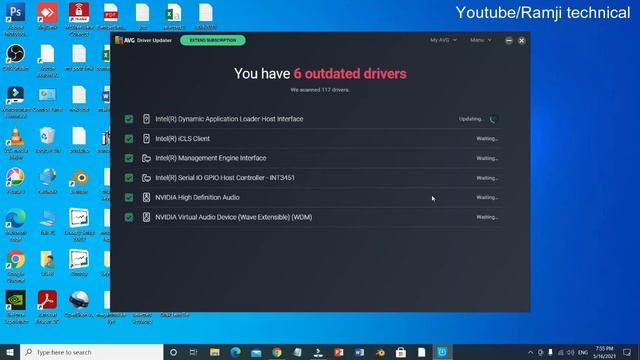The width and height of the screenshot is (640, 360).
Task: Click icon beside Intel Management Engine Interface
Action: pyautogui.click(x=146, y=158)
